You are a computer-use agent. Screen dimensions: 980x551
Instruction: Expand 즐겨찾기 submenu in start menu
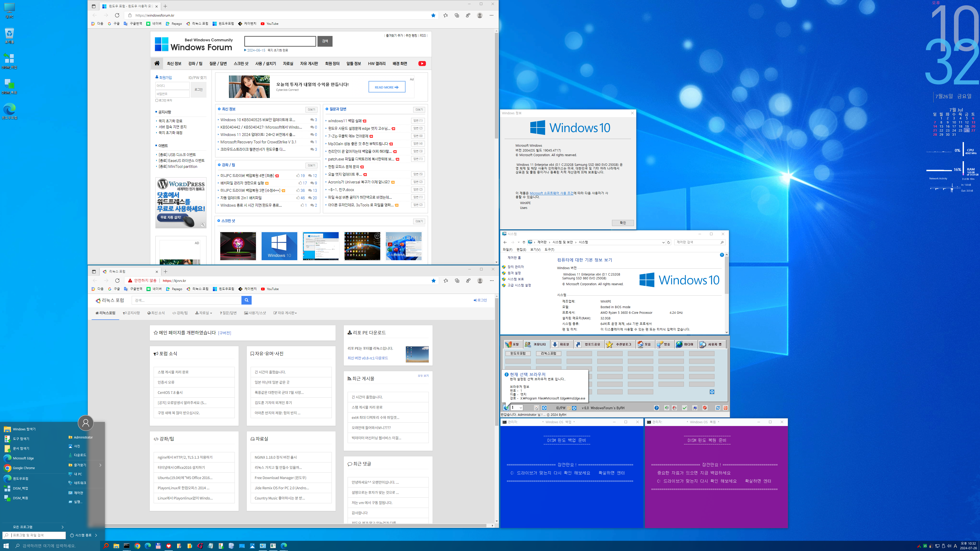(100, 465)
